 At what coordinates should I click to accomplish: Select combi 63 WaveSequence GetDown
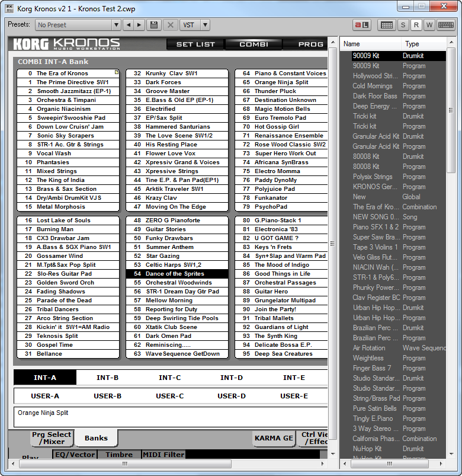[177, 353]
